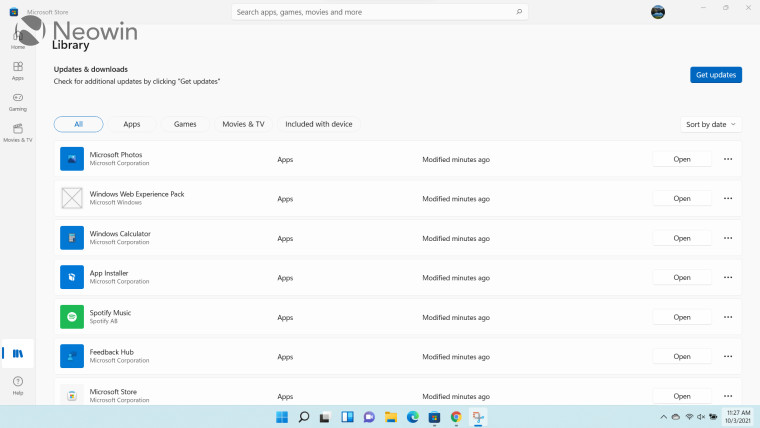Open more options for Feedback Hub
This screenshot has width=760, height=428.
(728, 356)
